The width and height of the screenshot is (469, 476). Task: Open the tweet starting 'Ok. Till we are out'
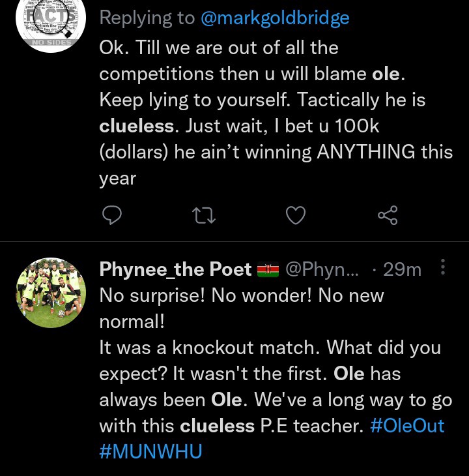[x=276, y=113]
